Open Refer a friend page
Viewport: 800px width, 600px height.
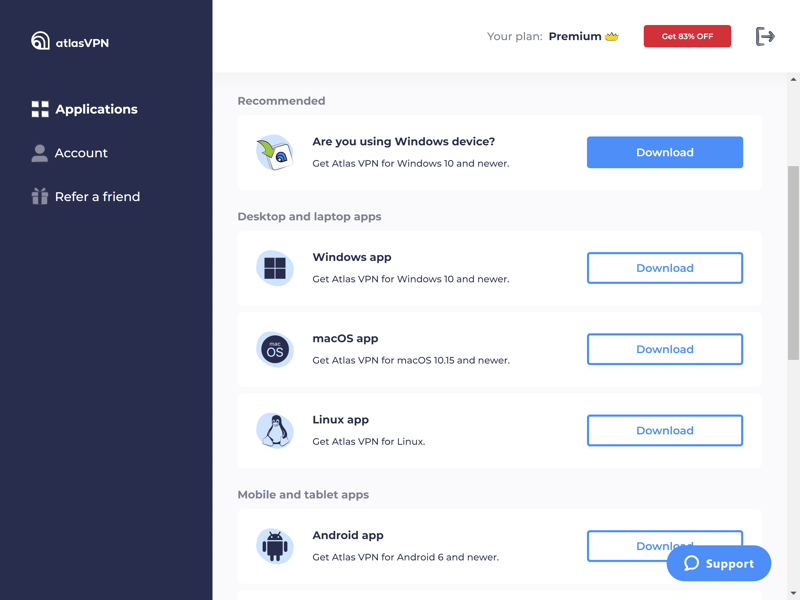(86, 196)
